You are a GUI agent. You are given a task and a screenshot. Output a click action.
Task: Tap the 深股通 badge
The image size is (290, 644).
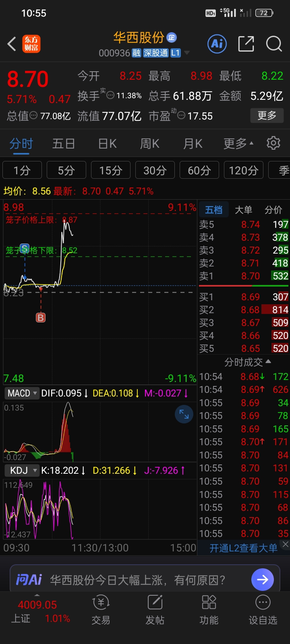[x=156, y=53]
